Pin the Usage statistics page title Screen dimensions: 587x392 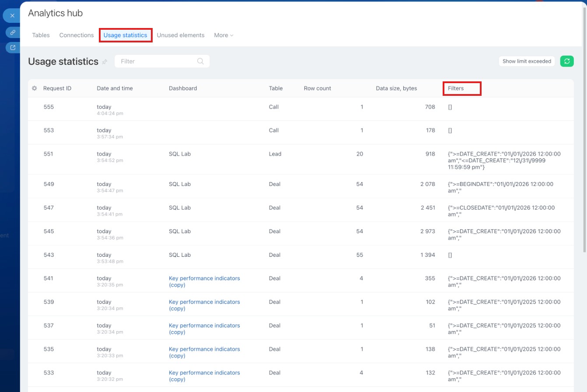point(105,62)
